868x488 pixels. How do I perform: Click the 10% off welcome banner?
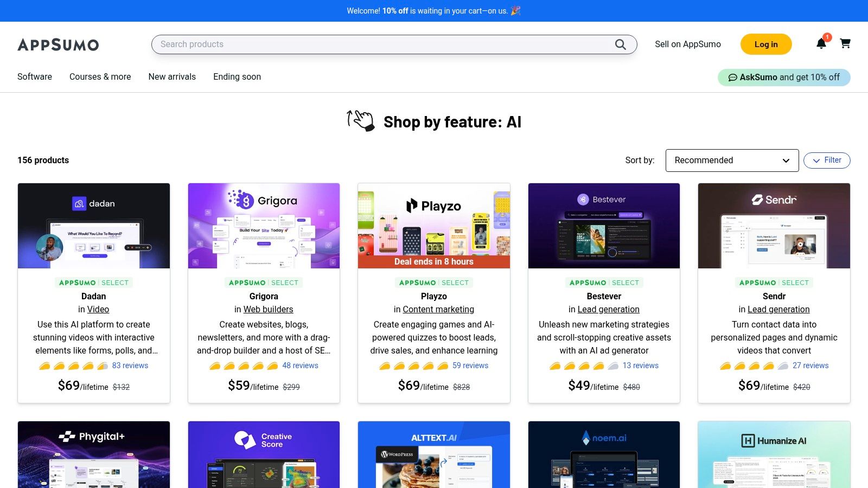coord(434,11)
